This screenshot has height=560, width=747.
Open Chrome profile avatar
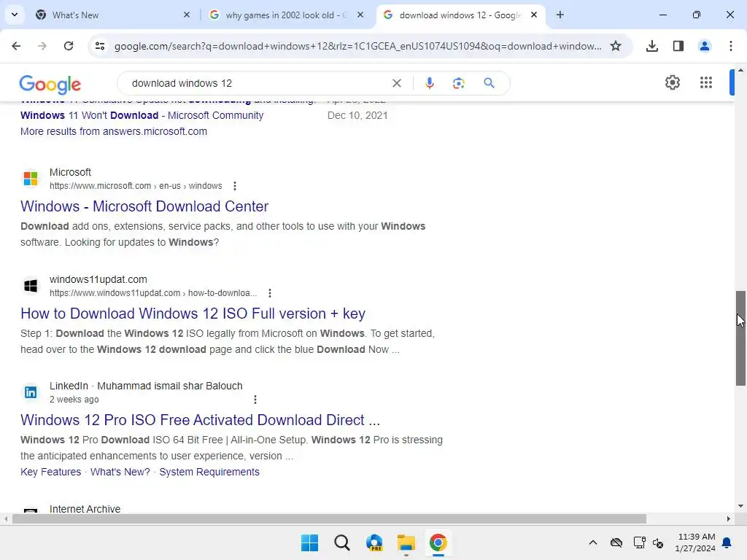tap(705, 46)
